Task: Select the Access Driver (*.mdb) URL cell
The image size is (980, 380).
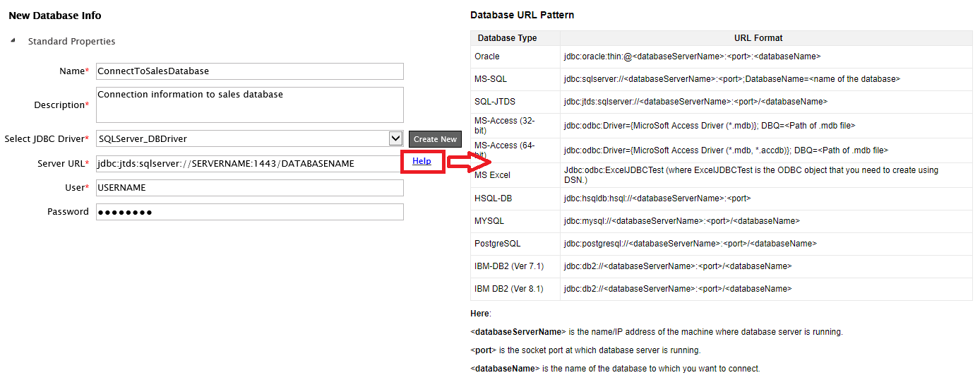Action: click(x=766, y=126)
